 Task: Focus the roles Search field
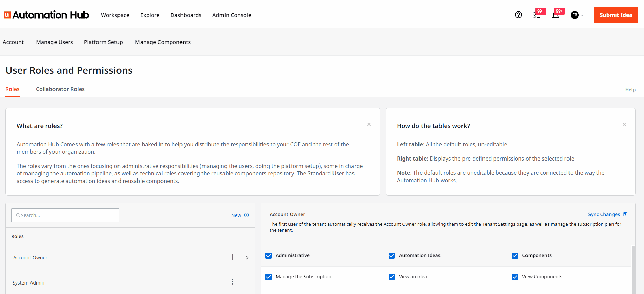click(x=65, y=215)
